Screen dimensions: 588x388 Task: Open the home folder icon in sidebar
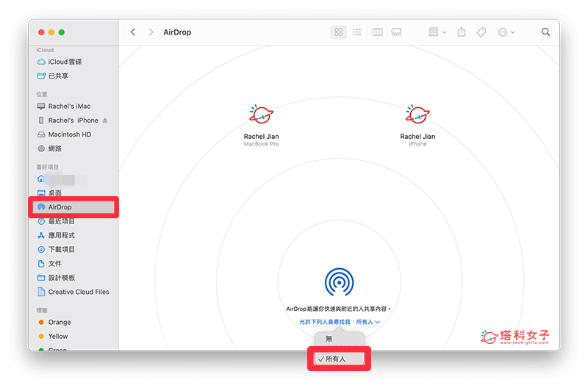(41, 179)
